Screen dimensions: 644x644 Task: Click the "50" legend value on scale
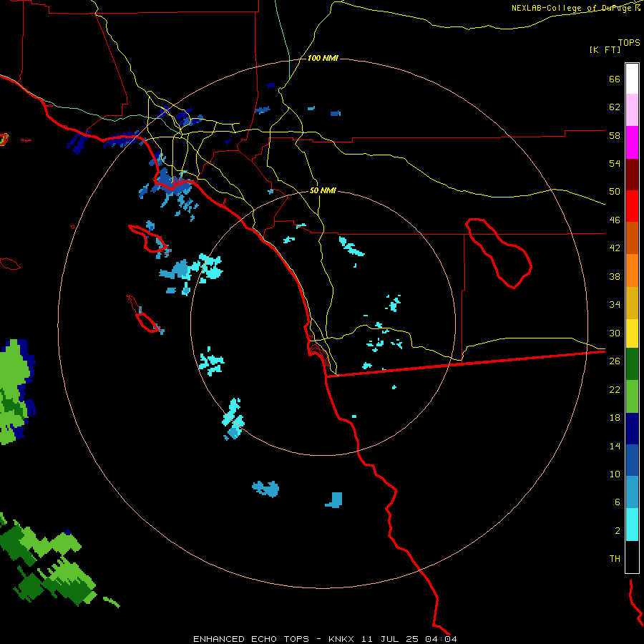615,192
